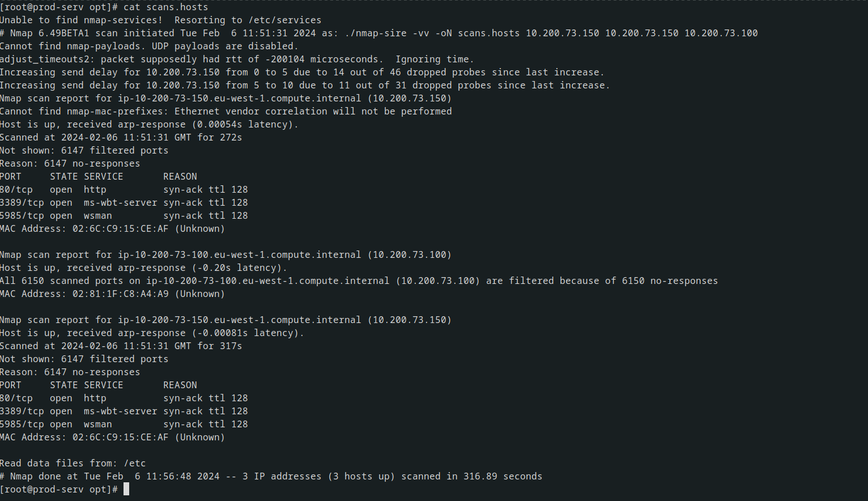Click the adjust_timeouts2 warning line

(237, 59)
